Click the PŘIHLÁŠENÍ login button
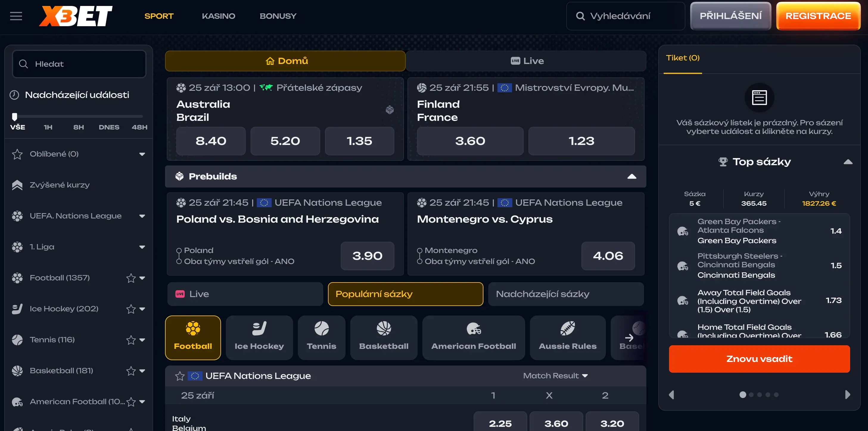 point(730,16)
